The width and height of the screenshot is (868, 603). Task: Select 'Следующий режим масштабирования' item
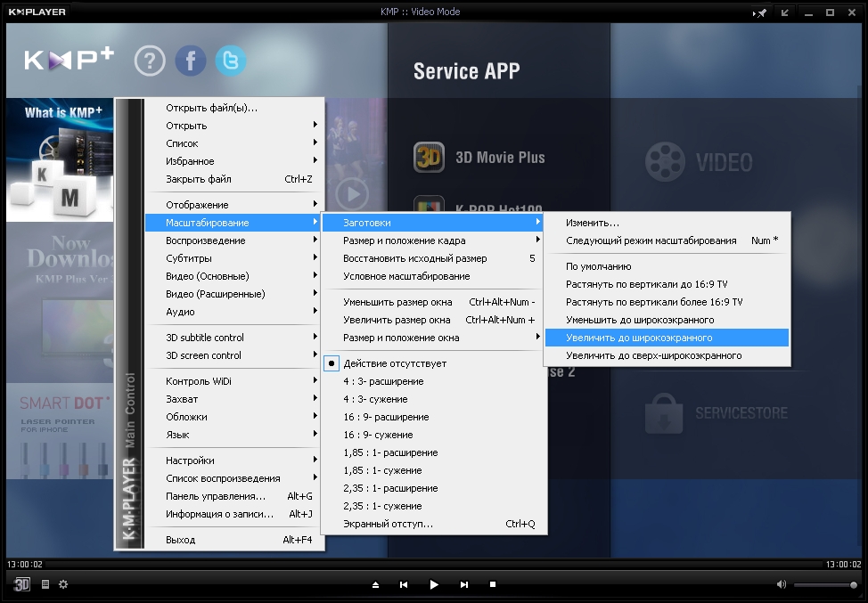pyautogui.click(x=667, y=240)
